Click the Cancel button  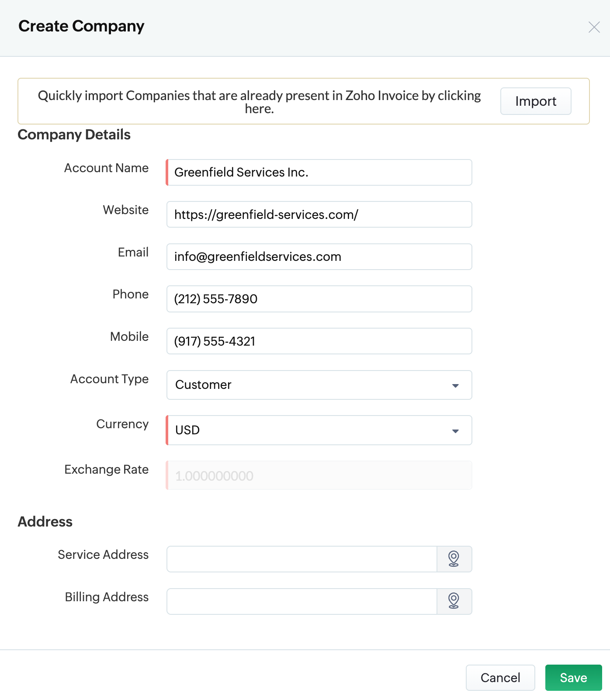click(x=500, y=678)
